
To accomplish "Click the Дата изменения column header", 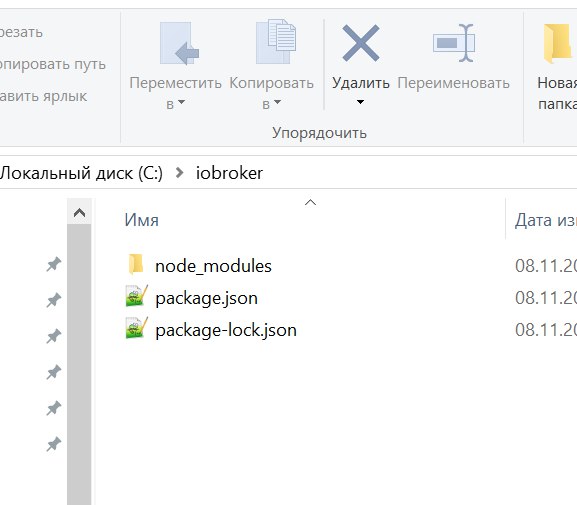I will (x=545, y=220).
